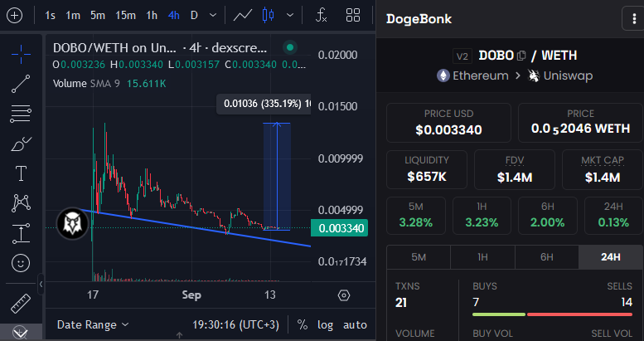This screenshot has height=341, width=644.
Task: Click the eagle logo on the chart
Action: (x=72, y=224)
